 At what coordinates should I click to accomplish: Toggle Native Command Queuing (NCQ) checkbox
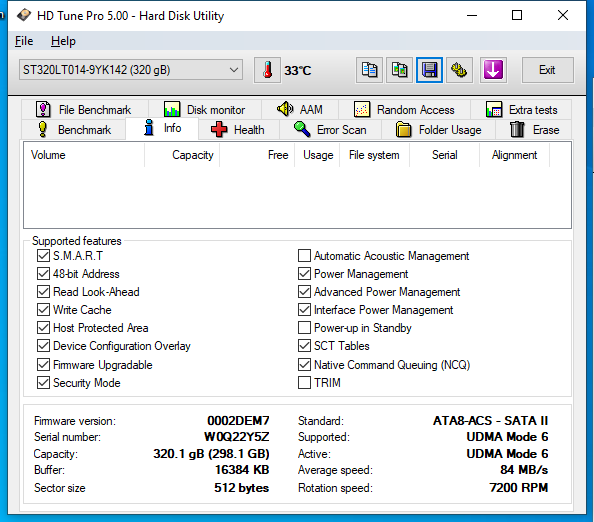(x=304, y=365)
